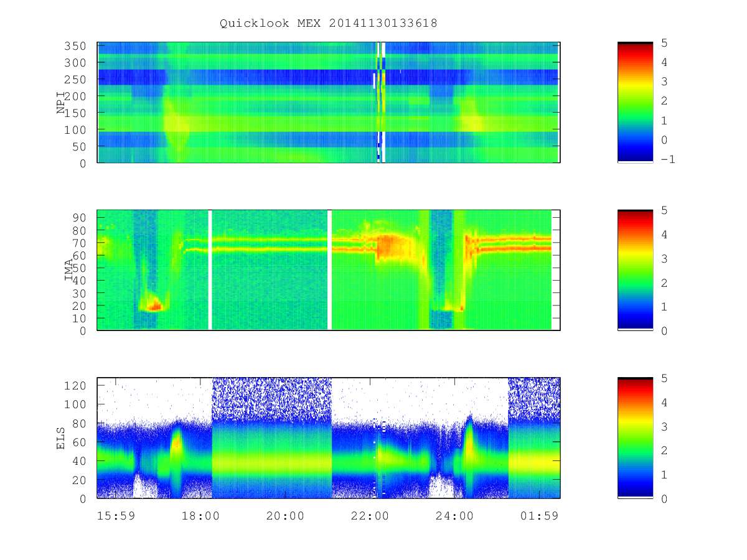Viewport: 747px width, 560px height.
Task: Click the 3 label on NPI colorbar
Action: [664, 82]
